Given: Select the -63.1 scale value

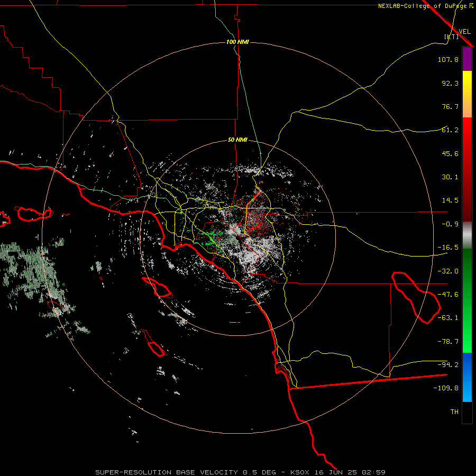Looking at the screenshot, I should [x=448, y=318].
